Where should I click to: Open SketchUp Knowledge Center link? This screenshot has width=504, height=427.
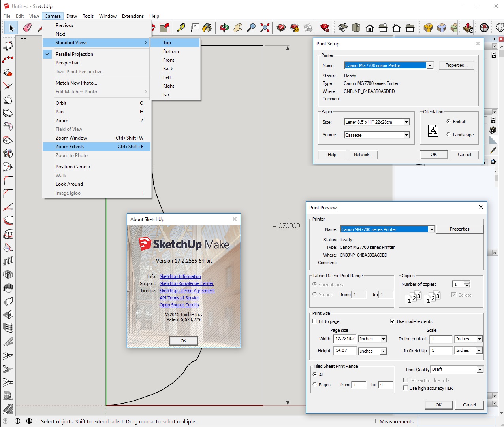click(186, 283)
